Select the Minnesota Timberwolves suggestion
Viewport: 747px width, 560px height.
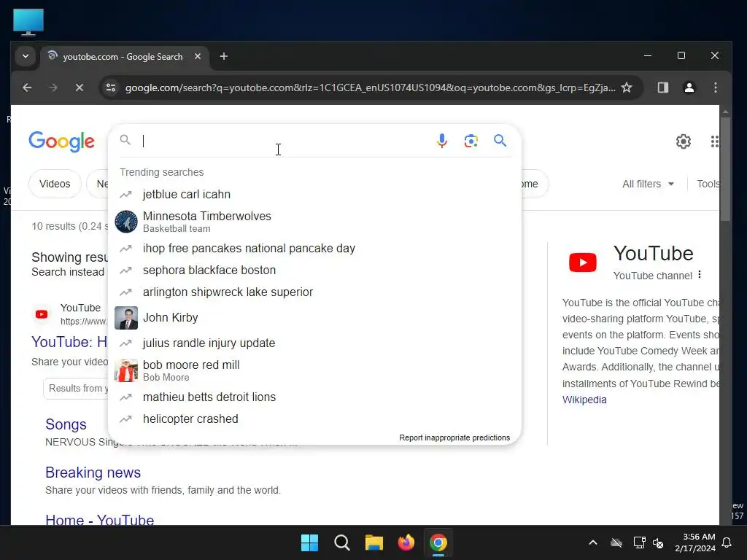point(314,222)
